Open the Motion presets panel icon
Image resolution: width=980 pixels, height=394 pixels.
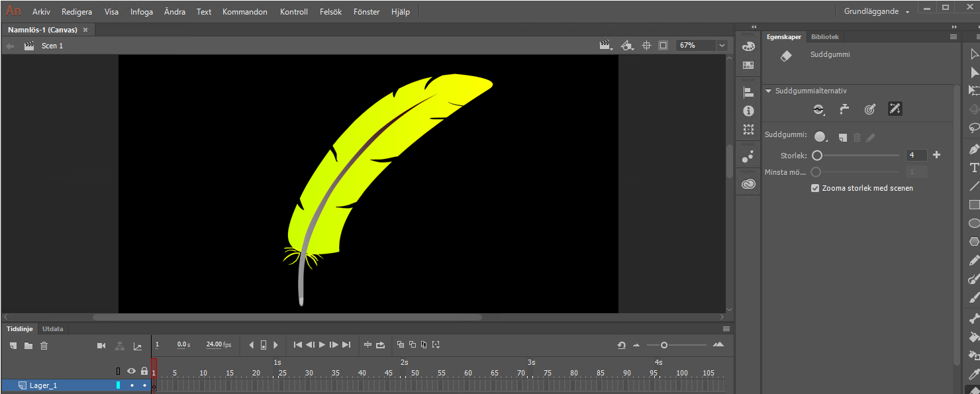click(x=748, y=156)
